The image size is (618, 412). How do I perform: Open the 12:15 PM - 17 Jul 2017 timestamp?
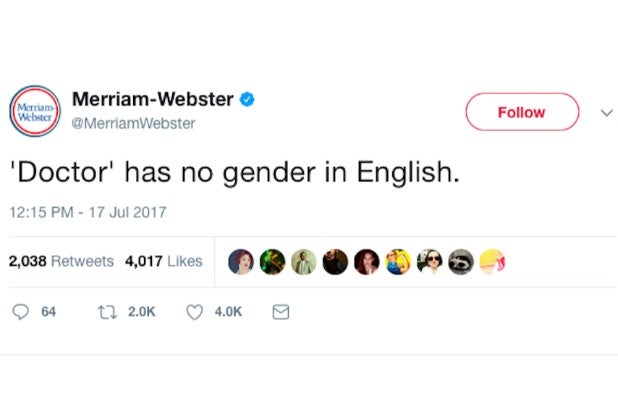tap(87, 211)
